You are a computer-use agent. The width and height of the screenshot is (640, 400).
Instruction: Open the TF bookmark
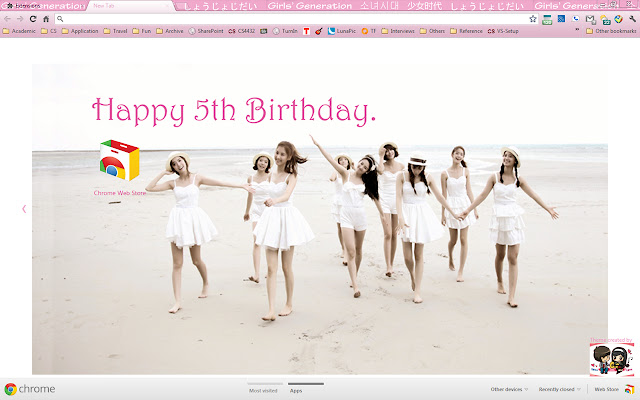pyautogui.click(x=369, y=31)
